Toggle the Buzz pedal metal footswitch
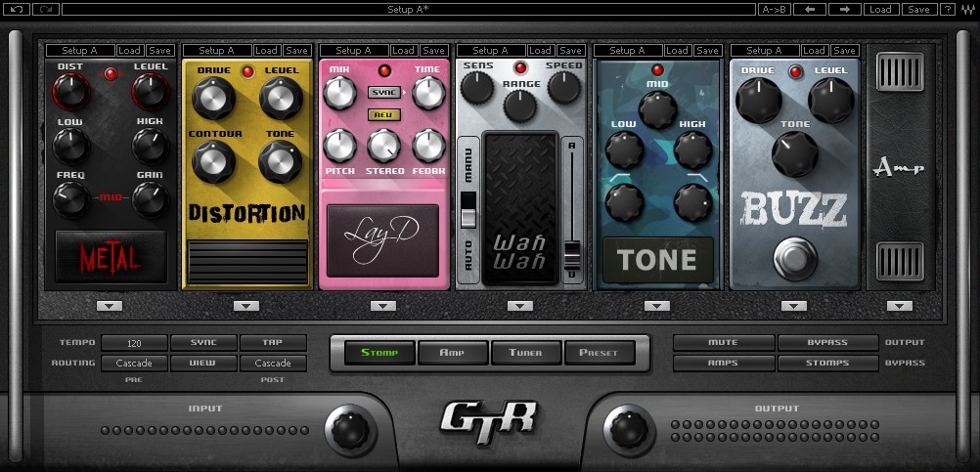 tap(794, 259)
